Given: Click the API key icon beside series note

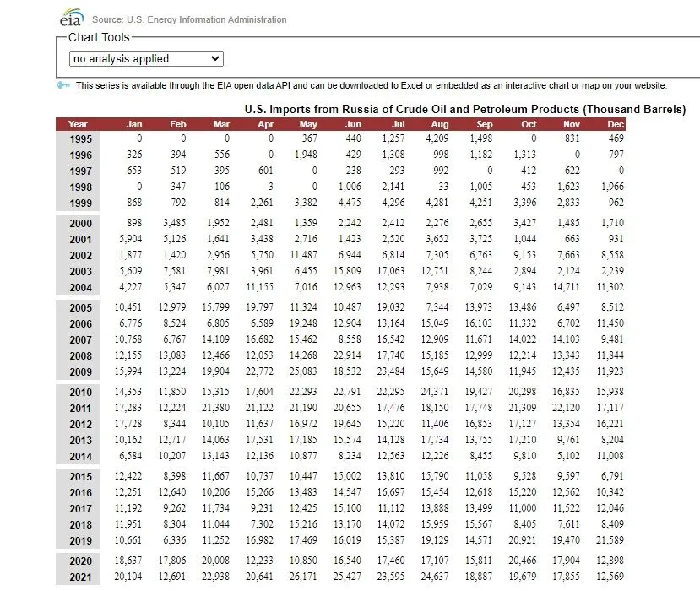Looking at the screenshot, I should (63, 85).
